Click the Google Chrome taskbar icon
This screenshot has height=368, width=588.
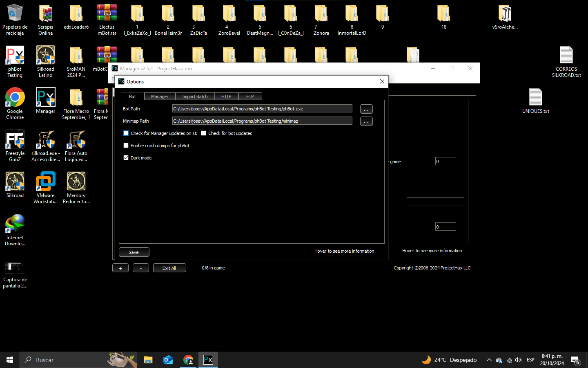tap(188, 360)
